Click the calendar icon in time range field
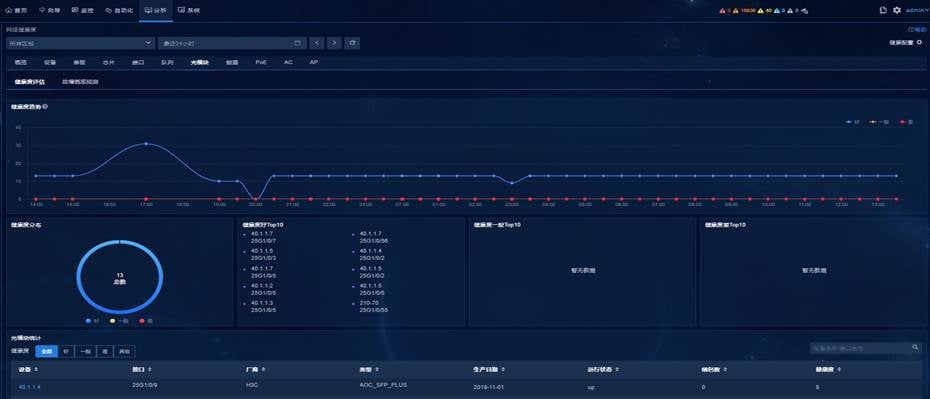The width and height of the screenshot is (930, 399). coord(297,43)
